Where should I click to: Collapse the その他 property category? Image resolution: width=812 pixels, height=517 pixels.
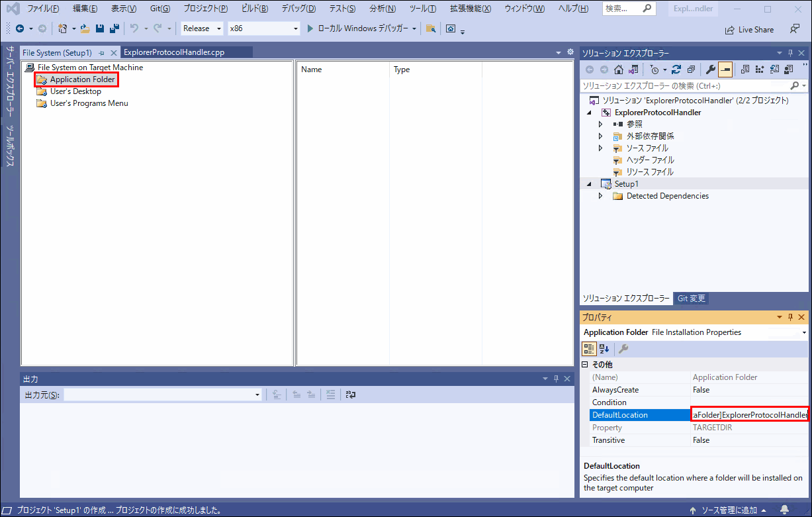pos(584,365)
